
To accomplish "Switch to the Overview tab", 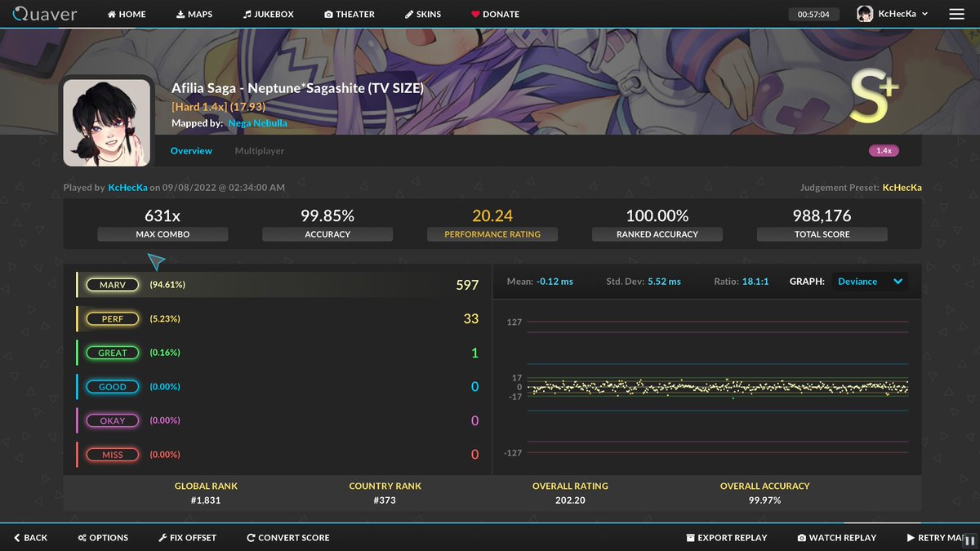I will (191, 151).
